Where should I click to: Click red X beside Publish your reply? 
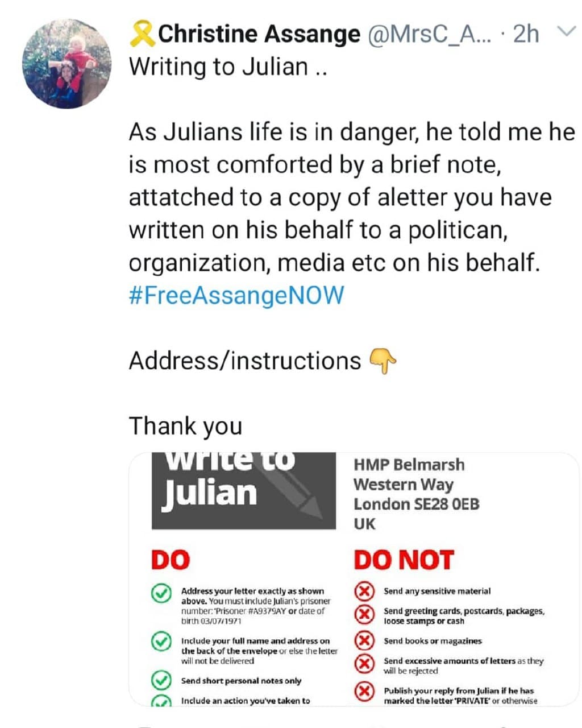[364, 692]
